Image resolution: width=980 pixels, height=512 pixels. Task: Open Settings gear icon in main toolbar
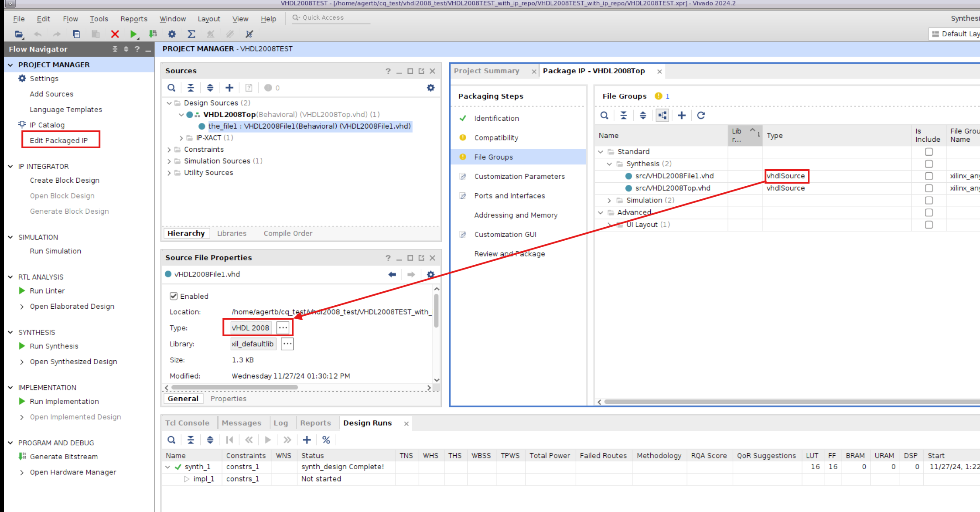tap(172, 34)
